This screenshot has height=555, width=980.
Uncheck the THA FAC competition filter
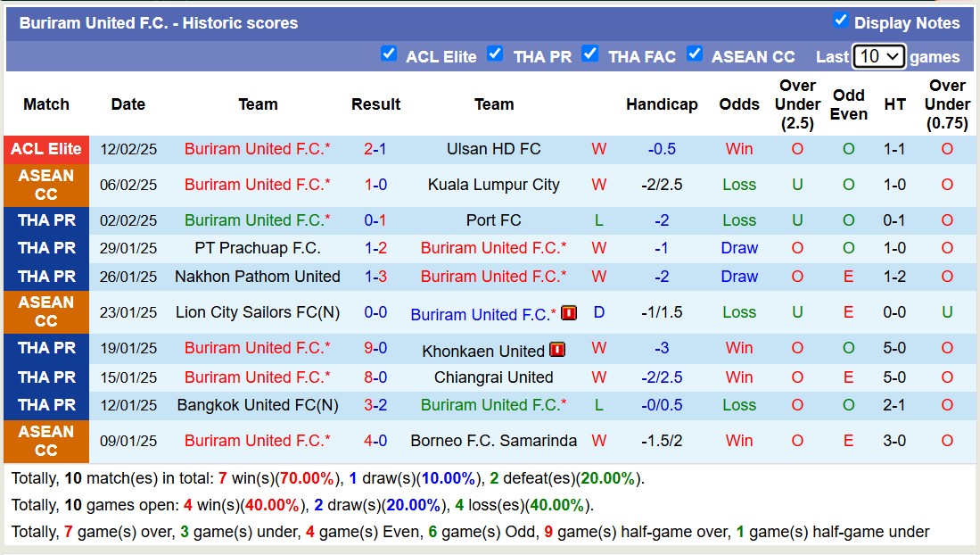(x=590, y=54)
